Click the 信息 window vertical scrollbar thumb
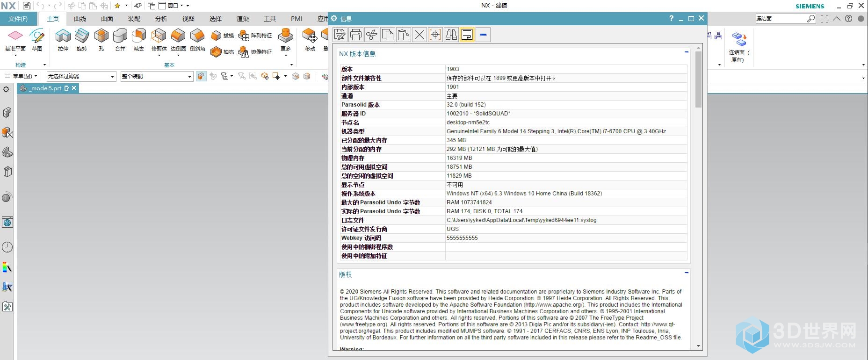Image resolution: width=868 pixels, height=360 pixels. coord(698,79)
